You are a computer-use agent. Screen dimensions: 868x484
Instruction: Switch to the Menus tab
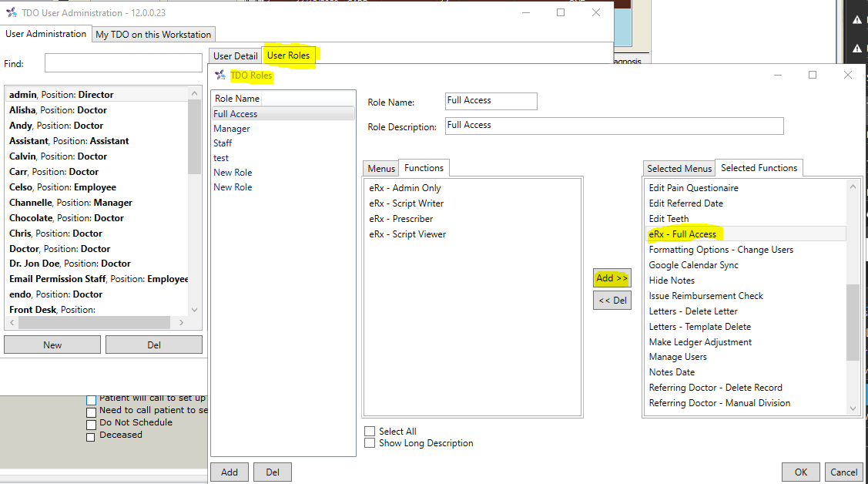click(380, 167)
